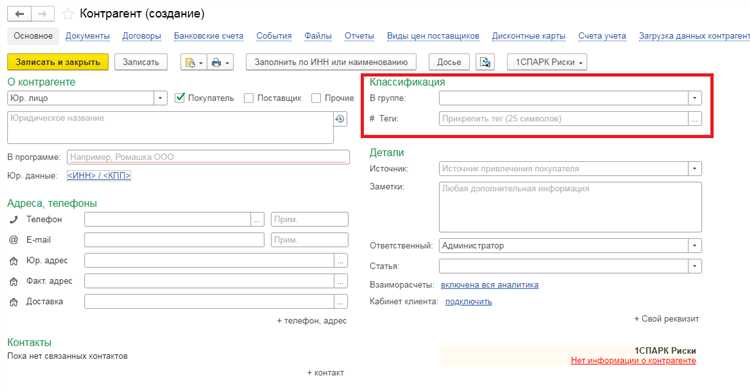Open the Договоры tab
This screenshot has width=750, height=392.
[x=142, y=36]
